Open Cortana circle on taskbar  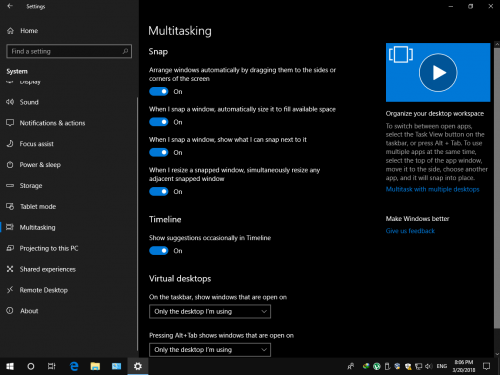coord(31,366)
